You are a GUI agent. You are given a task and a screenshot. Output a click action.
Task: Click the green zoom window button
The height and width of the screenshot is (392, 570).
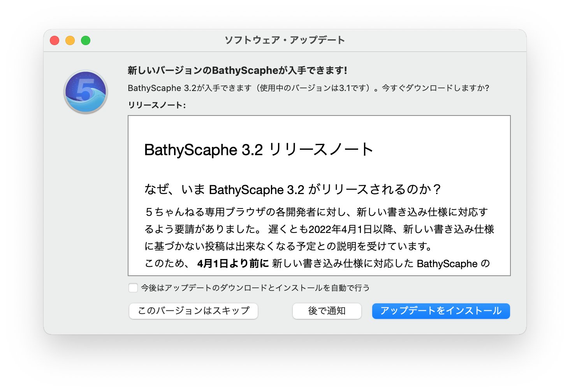click(x=86, y=40)
